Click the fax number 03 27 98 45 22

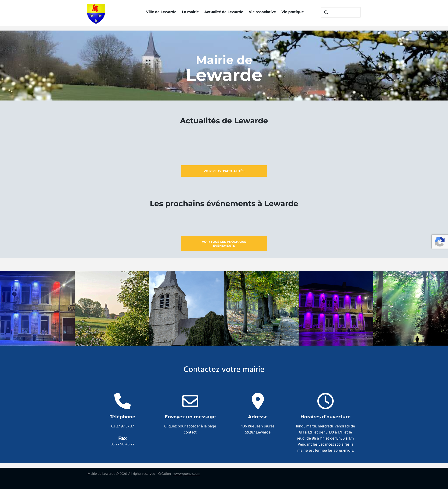pos(122,444)
